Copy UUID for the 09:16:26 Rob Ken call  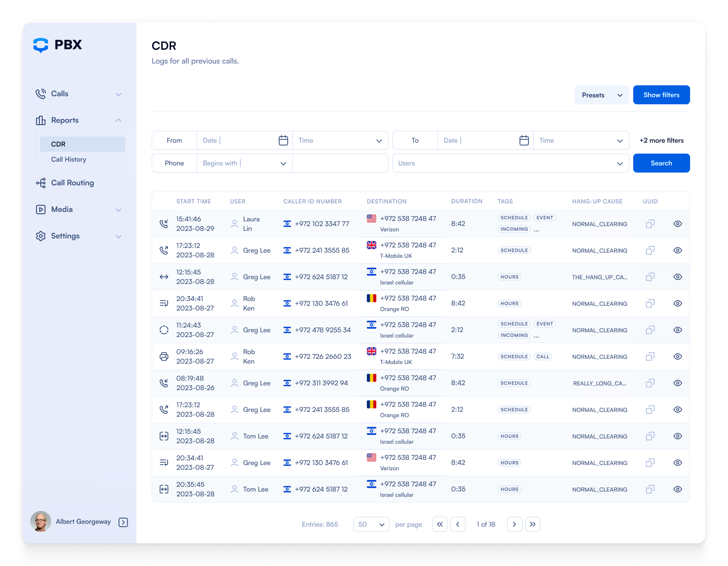click(650, 356)
